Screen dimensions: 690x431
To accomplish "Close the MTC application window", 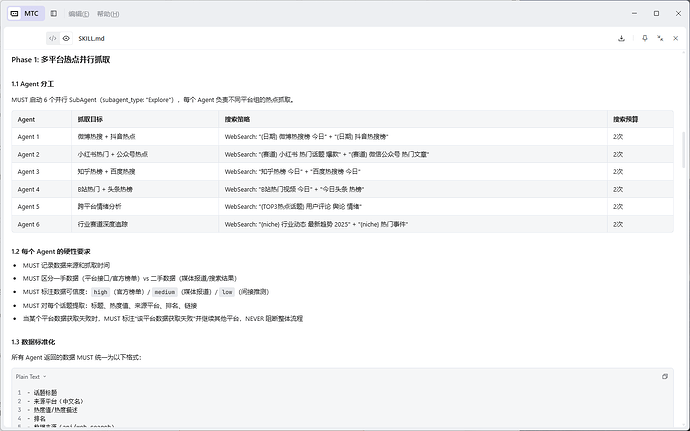I will point(678,14).
